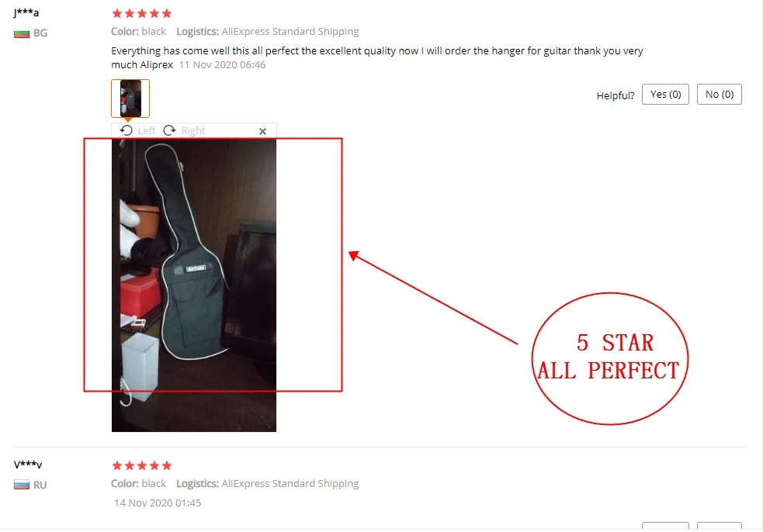Click the five-star rating on V***v's review
The width and height of the screenshot is (763, 532).
pyautogui.click(x=141, y=465)
